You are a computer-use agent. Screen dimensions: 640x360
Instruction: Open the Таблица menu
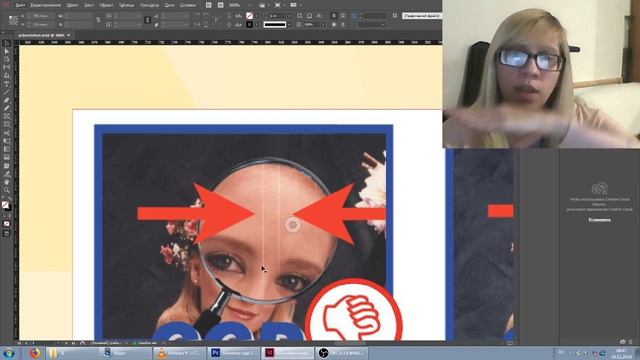click(x=127, y=5)
